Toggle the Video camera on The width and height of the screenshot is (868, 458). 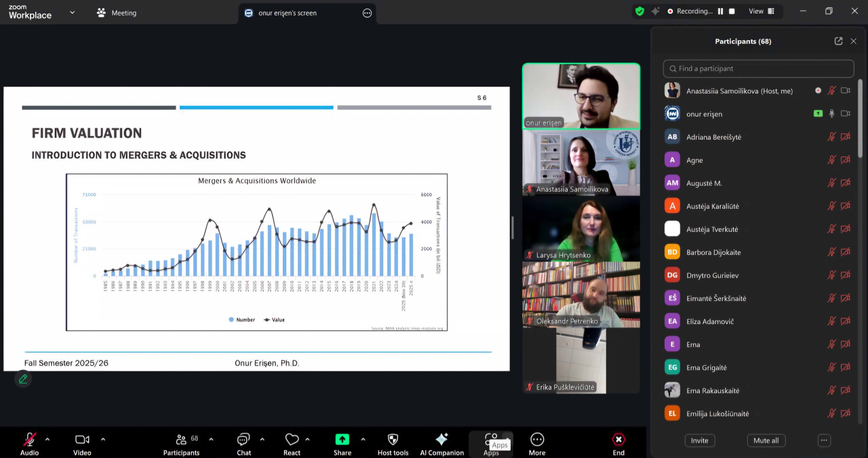(82, 440)
